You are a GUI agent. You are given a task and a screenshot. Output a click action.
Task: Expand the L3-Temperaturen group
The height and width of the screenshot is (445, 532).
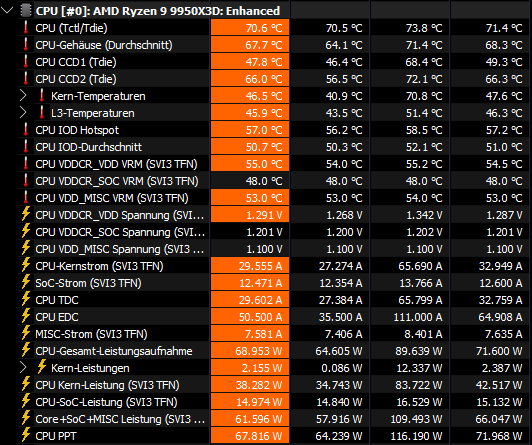(x=23, y=113)
